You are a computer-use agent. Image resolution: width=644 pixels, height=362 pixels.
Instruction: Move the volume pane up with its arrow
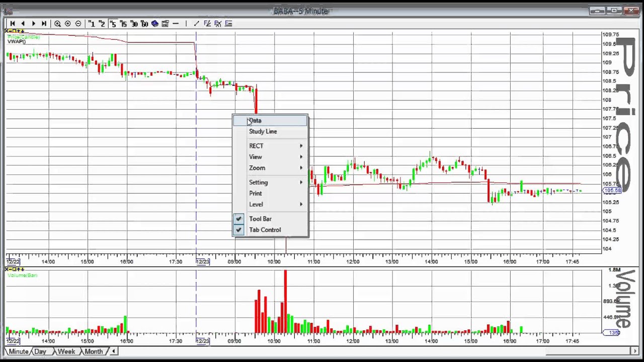click(19, 270)
